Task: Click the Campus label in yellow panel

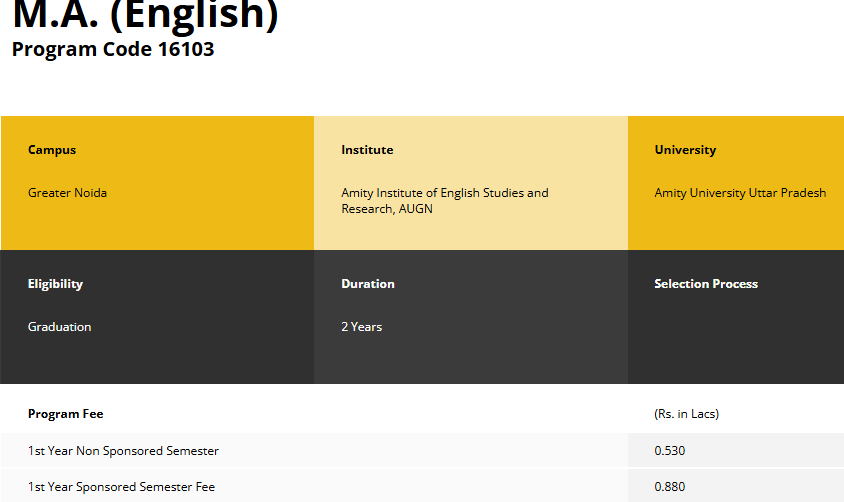Action: 52,150
